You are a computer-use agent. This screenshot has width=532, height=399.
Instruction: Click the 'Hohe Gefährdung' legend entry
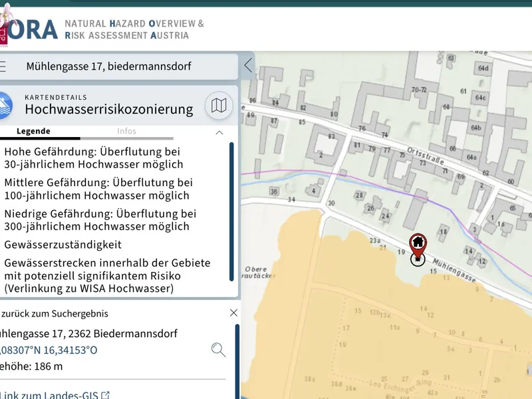tap(93, 158)
